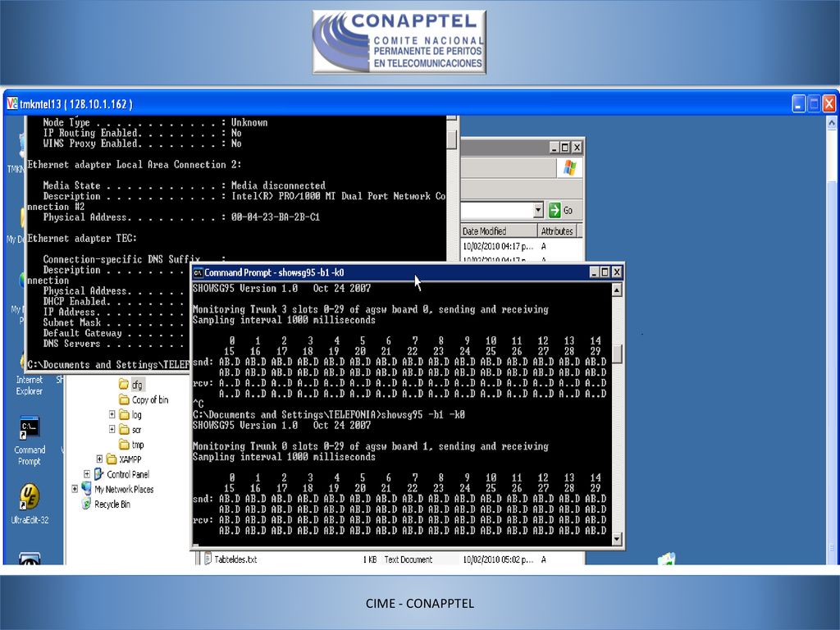Close the showsg95 Command Prompt window

point(617,272)
